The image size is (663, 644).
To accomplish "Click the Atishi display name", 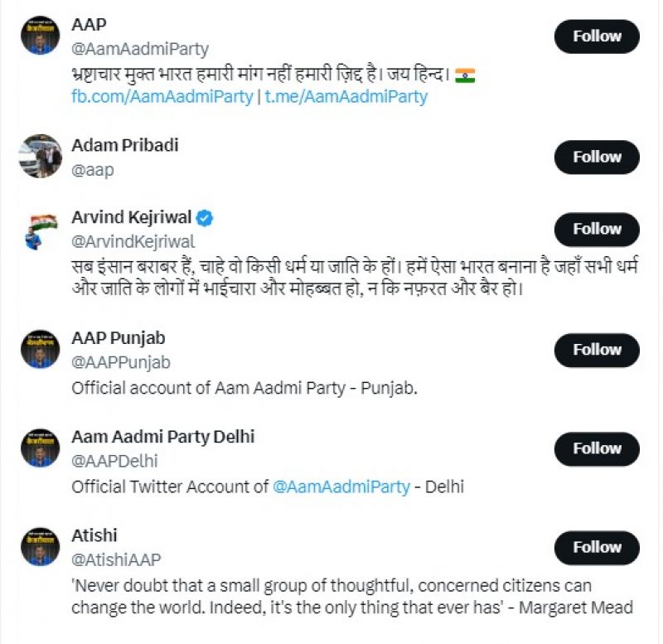I will 94,535.
